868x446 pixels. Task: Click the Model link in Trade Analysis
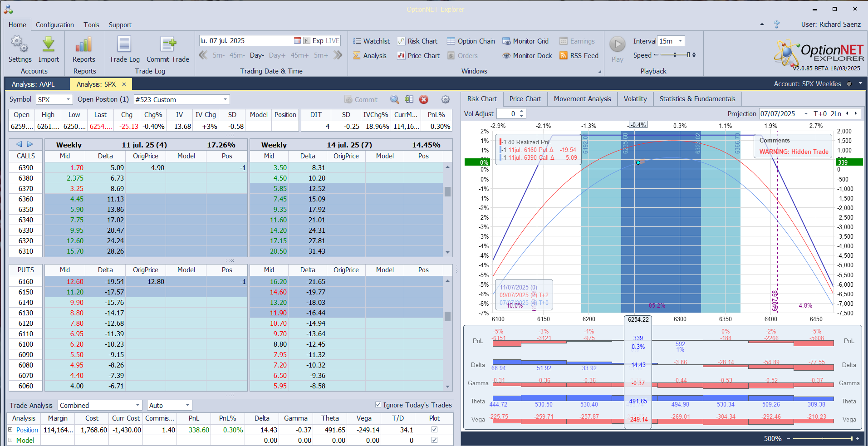pyautogui.click(x=25, y=440)
